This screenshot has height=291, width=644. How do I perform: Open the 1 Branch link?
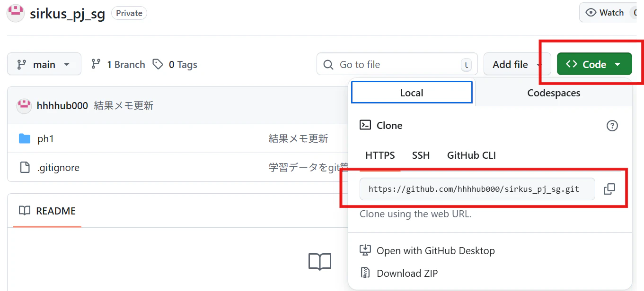coord(118,64)
